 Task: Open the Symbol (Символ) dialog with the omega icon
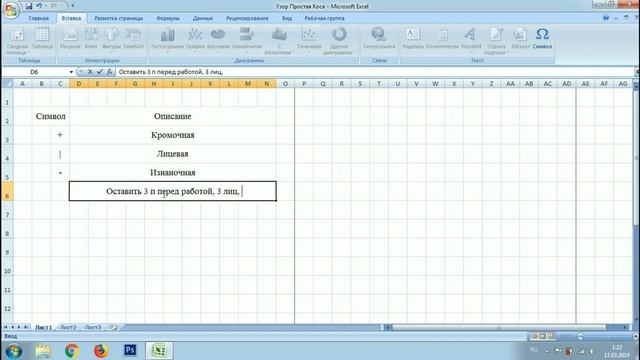pos(542,39)
